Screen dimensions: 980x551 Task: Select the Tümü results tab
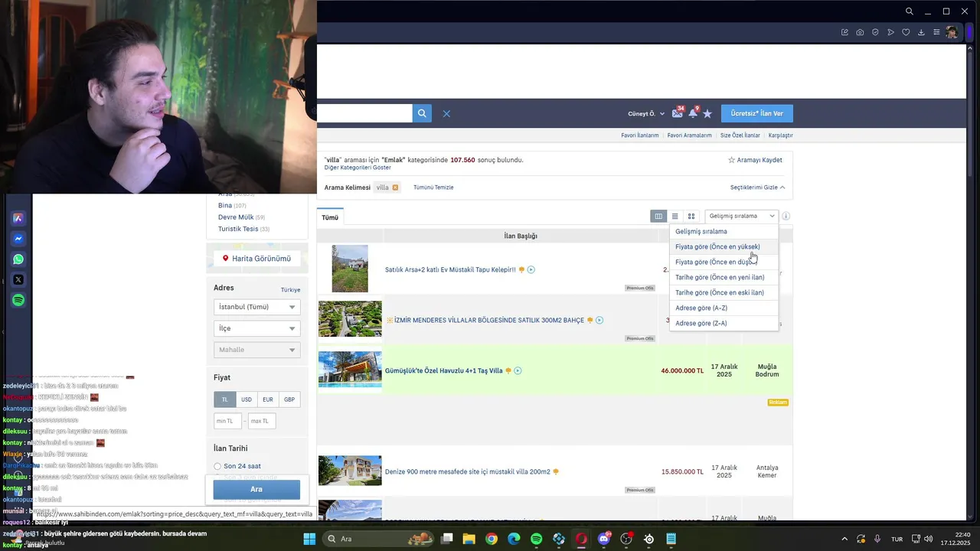(330, 217)
